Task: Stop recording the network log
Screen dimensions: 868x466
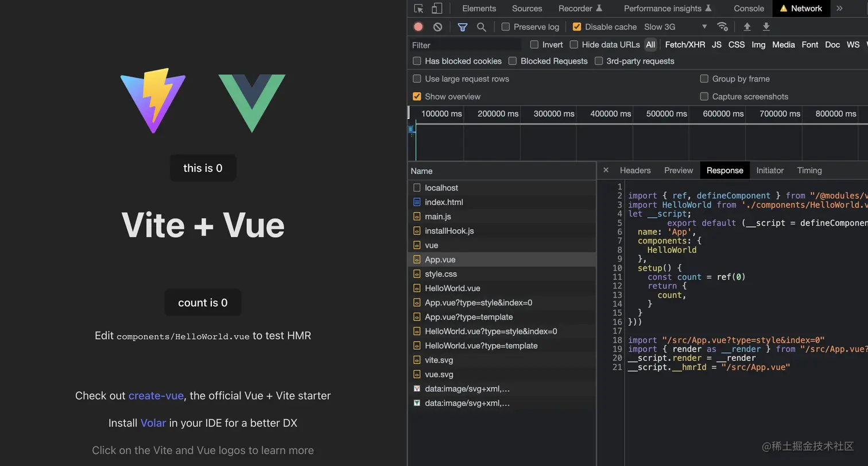Action: tap(418, 27)
